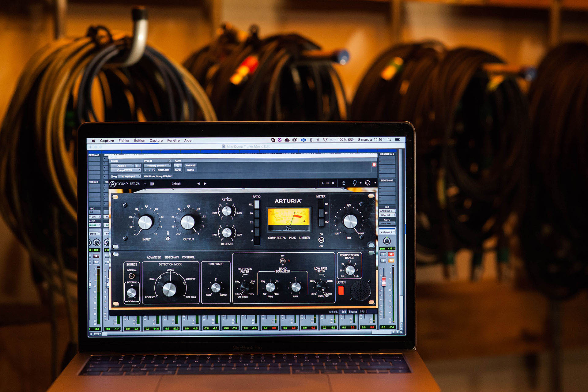Image resolution: width=588 pixels, height=392 pixels.
Task: Click the Skype menu bar icon
Action: [273, 140]
